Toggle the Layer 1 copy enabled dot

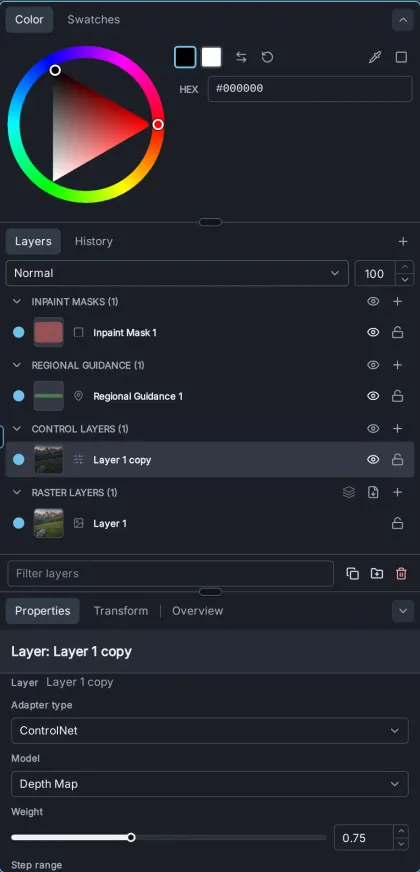tap(19, 459)
